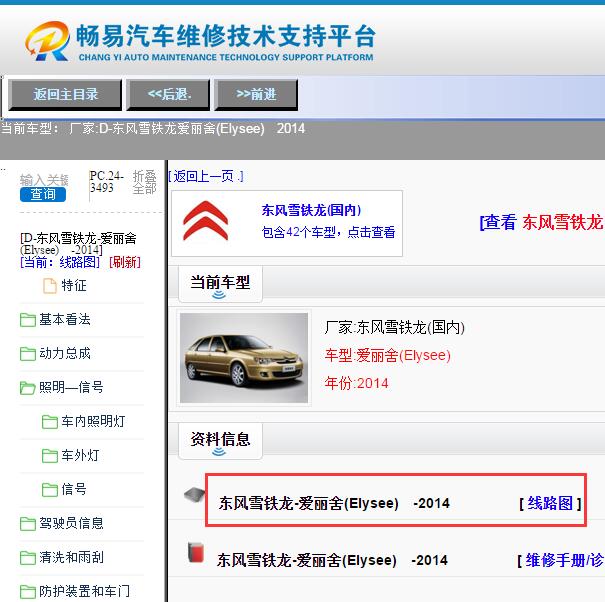Click the 输入关键 keyword input field
605x602 pixels.
coord(44,180)
